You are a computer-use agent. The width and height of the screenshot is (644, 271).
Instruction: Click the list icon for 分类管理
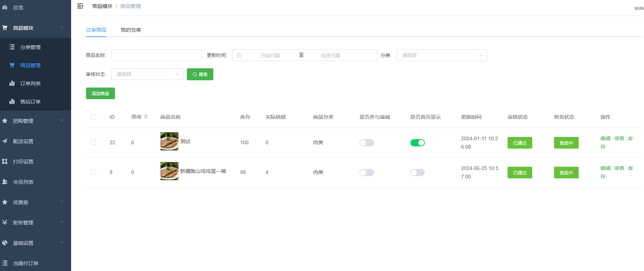click(12, 47)
